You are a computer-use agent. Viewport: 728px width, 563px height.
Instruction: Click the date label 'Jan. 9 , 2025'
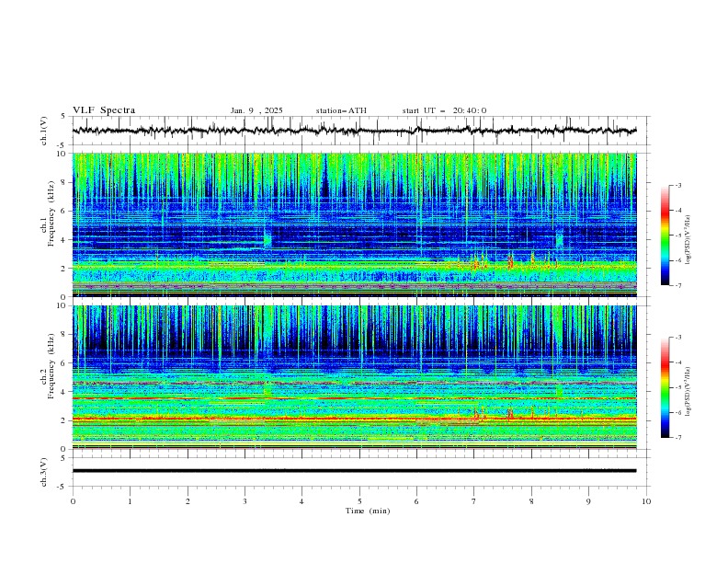tap(256, 110)
